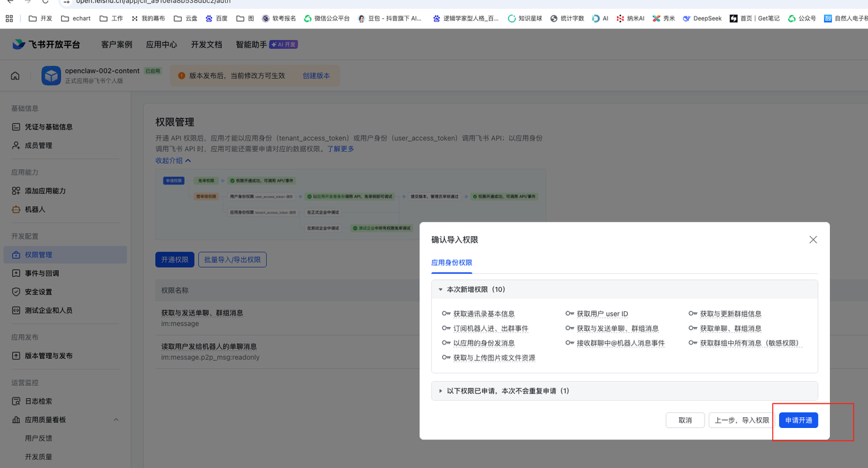This screenshot has width=868, height=468.
Task: Select the 应用身份权限 tab
Action: tap(452, 262)
